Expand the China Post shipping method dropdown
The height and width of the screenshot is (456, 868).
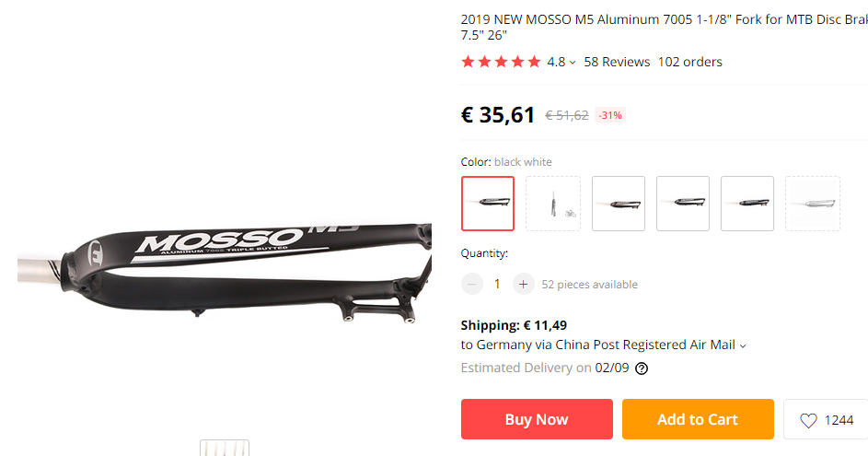743,345
